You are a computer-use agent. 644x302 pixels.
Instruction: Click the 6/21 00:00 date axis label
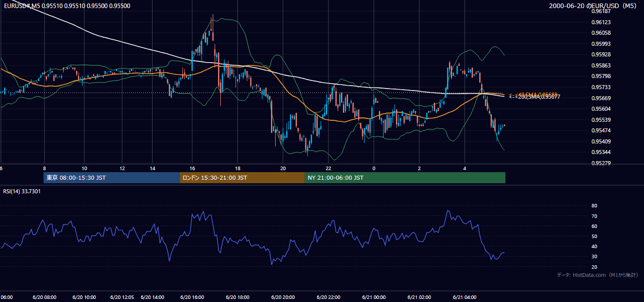[x=373, y=297]
